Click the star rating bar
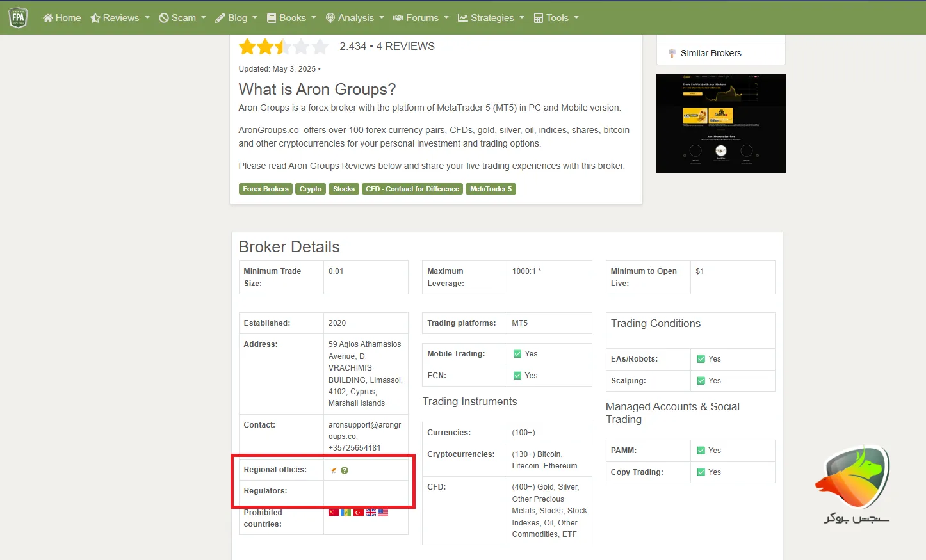Viewport: 926px width, 560px height. coord(283,47)
